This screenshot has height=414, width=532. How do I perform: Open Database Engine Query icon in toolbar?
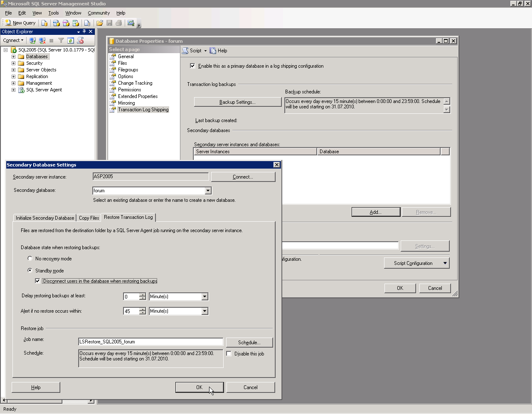click(44, 23)
